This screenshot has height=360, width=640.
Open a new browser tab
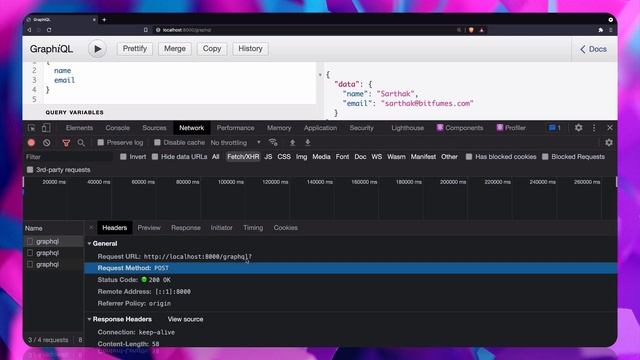pos(104,20)
